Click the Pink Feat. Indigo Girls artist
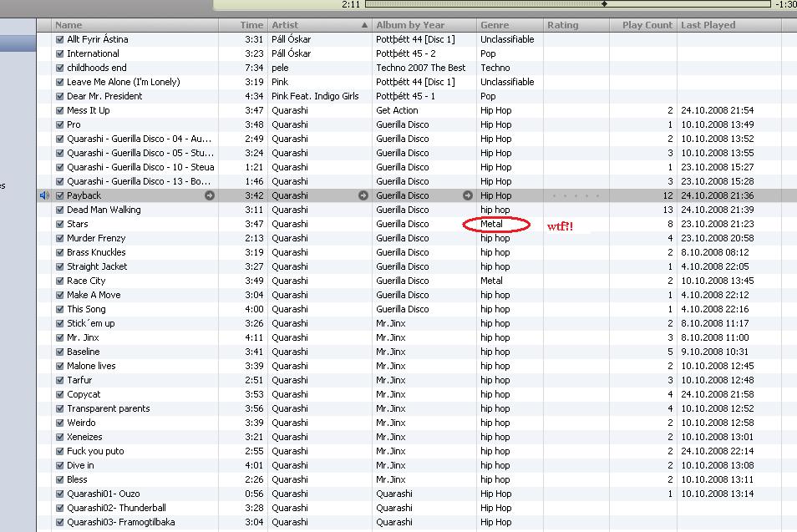Viewport: 797px width, 532px height. tap(315, 96)
